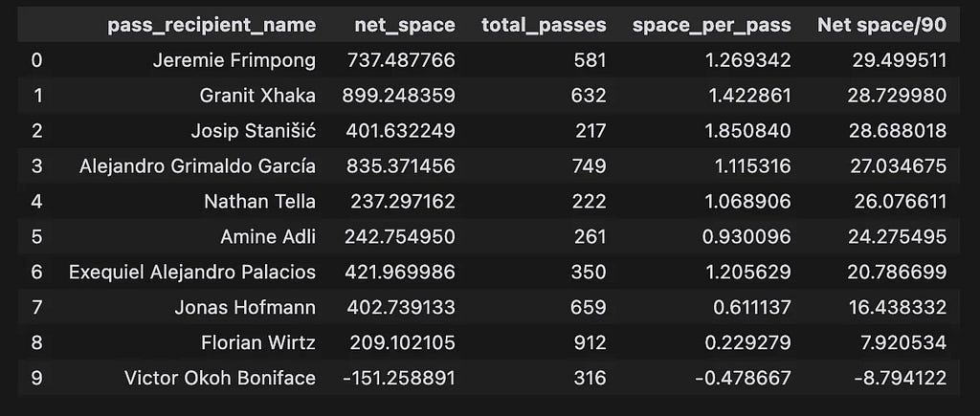Click the Victor Okoh Boniface name cell
Viewport: 980px width, 416px height.
(220, 379)
